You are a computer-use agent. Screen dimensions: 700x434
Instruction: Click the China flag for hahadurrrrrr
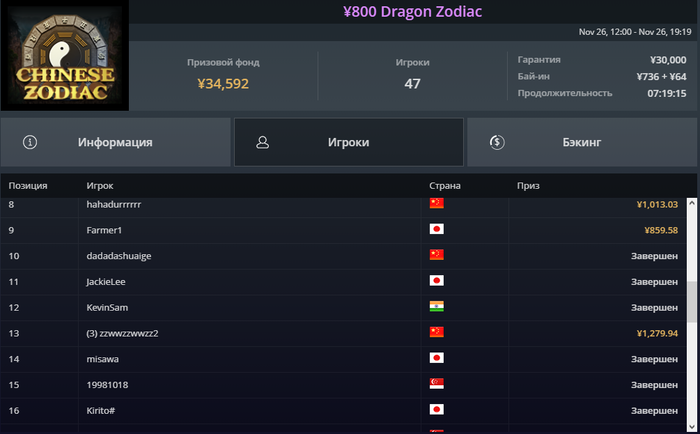pos(437,203)
